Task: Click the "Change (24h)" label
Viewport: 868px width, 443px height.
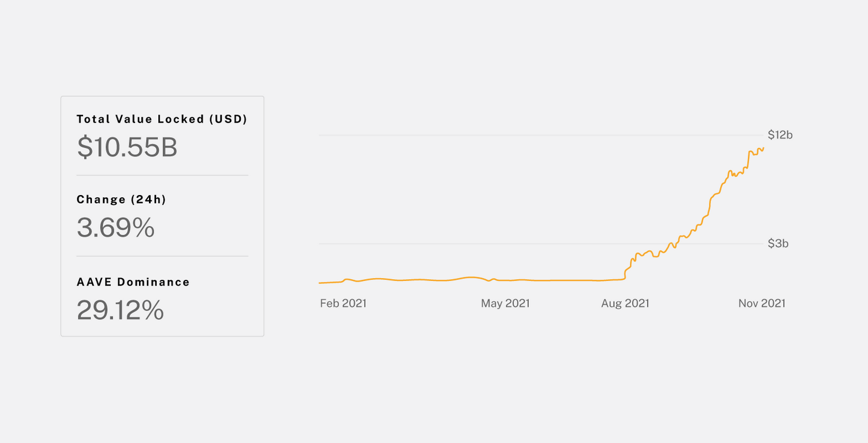Action: 121,200
